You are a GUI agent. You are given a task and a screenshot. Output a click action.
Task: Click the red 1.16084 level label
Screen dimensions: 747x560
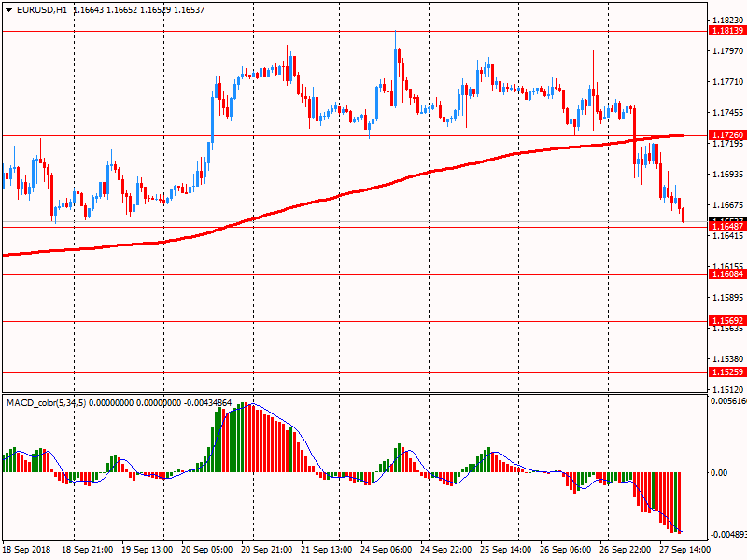click(726, 274)
